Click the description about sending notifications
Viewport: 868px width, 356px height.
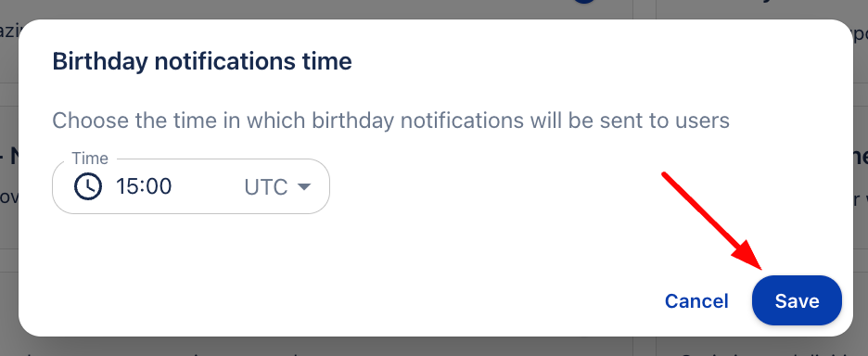[390, 121]
